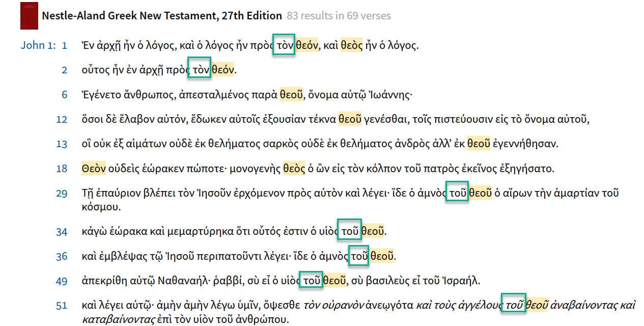This screenshot has width=644, height=326.
Task: Click τοῦ before θεοῦ in verse 34
Action: 350,232
